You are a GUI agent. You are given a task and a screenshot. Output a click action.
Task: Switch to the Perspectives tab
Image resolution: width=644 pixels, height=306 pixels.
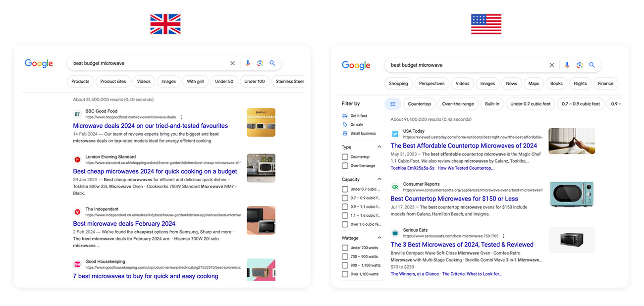[431, 84]
